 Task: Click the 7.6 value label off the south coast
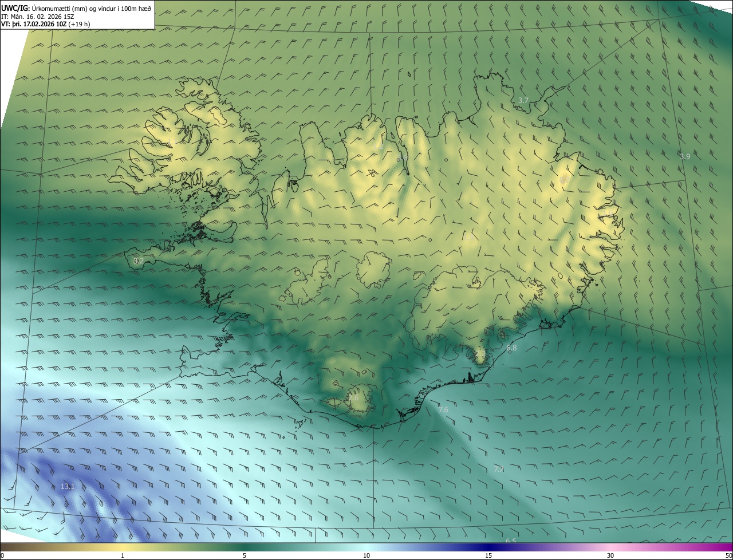point(443,409)
